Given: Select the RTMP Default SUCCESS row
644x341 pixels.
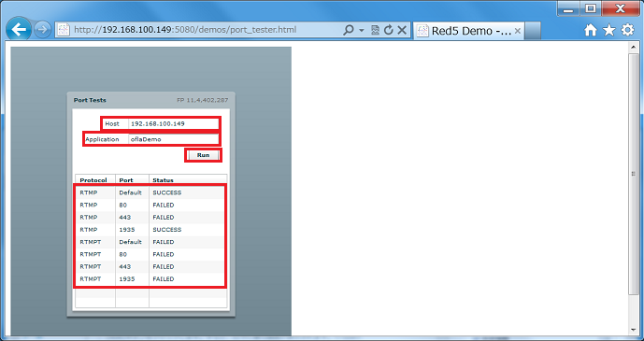Looking at the screenshot, I should [150, 192].
